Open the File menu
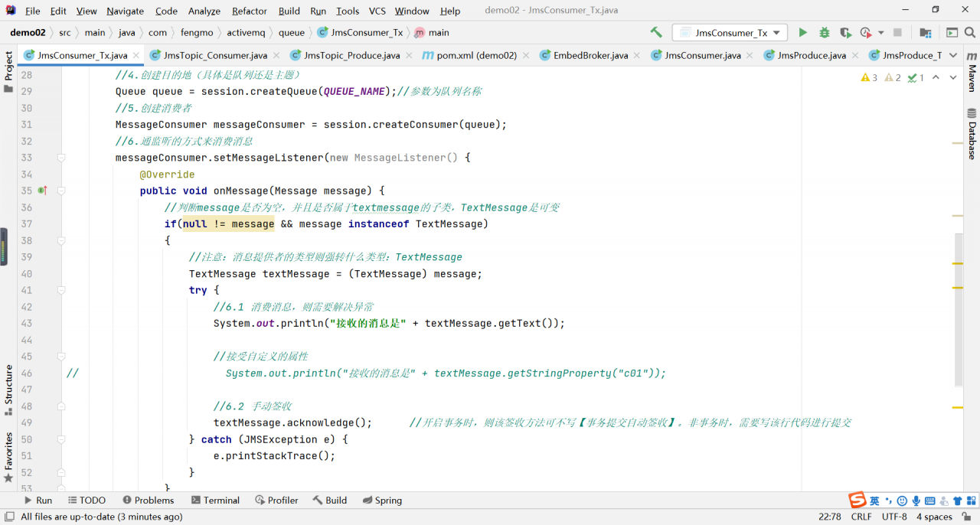Image resolution: width=980 pixels, height=525 pixels. (x=33, y=11)
